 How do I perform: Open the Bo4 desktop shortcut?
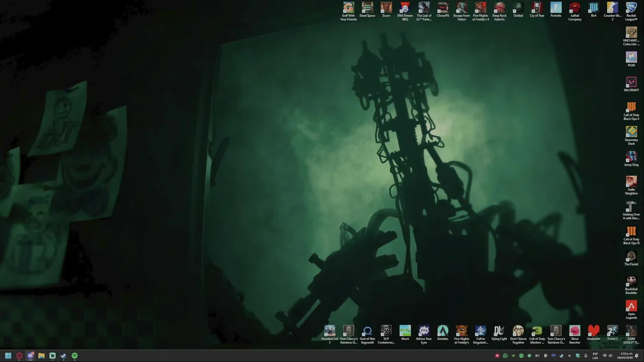coord(594,10)
